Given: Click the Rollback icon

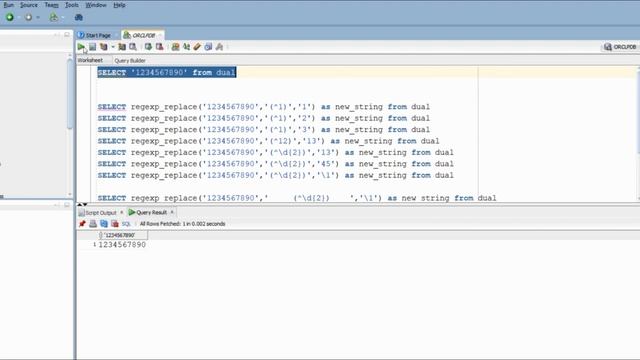Looking at the screenshot, I should tap(160, 47).
